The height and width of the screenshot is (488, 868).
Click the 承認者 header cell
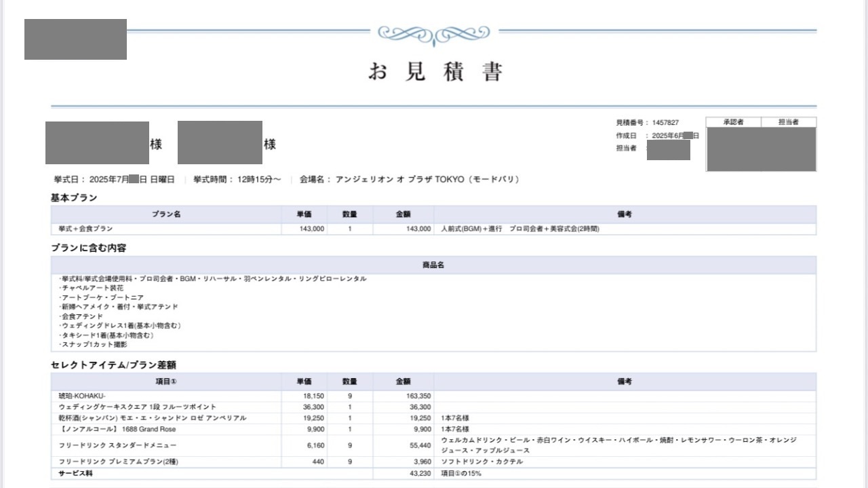click(733, 122)
